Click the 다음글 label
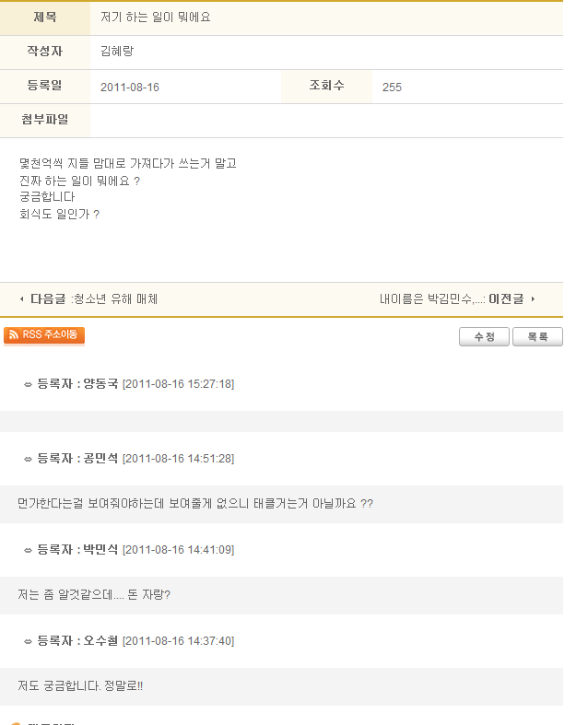Image resolution: width=588 pixels, height=725 pixels. (48, 299)
